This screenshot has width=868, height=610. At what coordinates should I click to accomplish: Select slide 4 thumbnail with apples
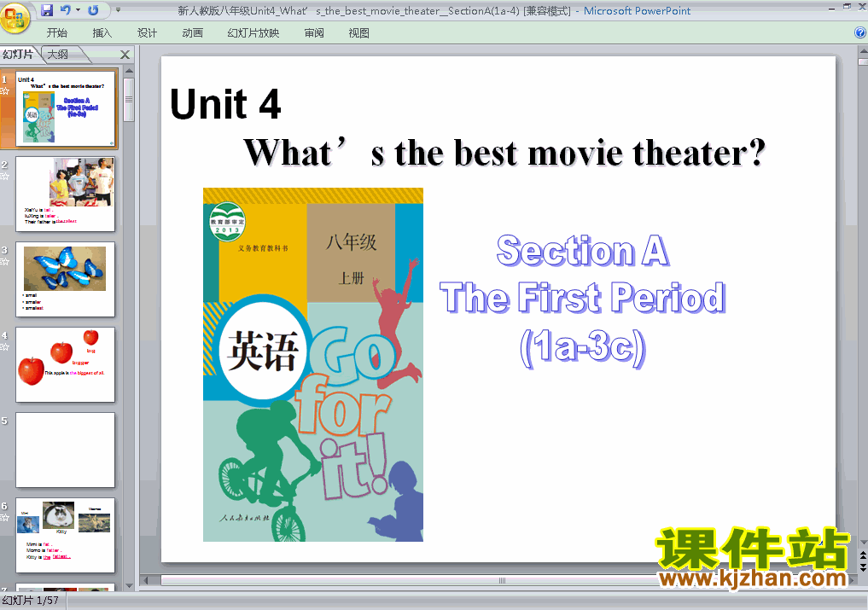point(66,364)
